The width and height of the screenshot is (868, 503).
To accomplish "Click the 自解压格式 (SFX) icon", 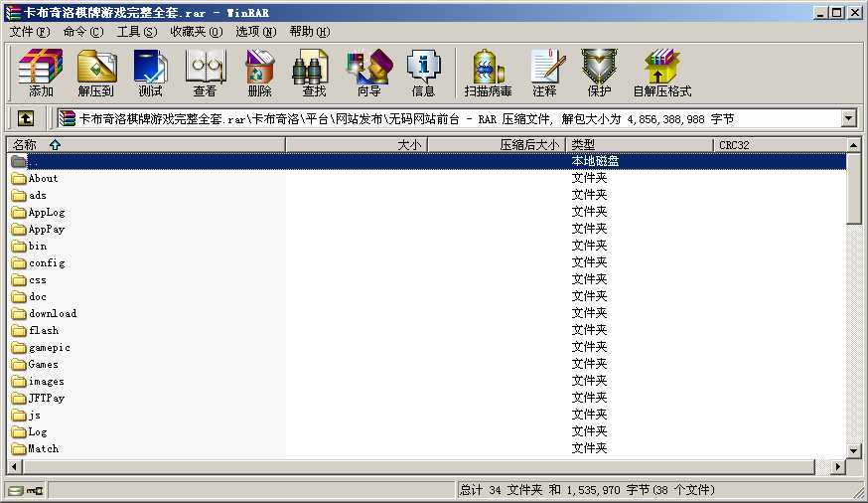I will point(662,73).
